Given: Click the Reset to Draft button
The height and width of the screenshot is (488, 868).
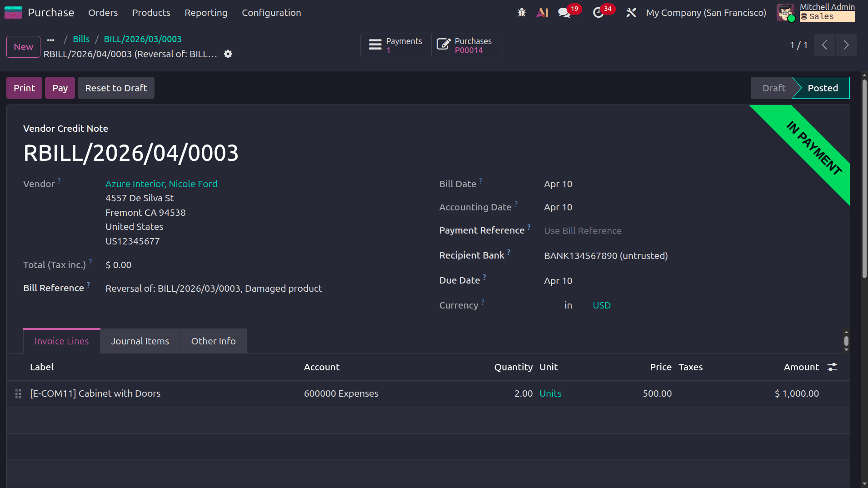Looking at the screenshot, I should click(x=116, y=88).
